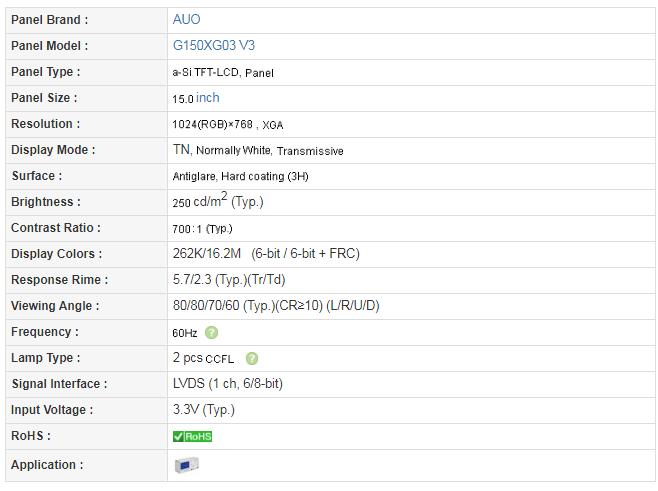Click the TN Normally White display mode value

[257, 150]
